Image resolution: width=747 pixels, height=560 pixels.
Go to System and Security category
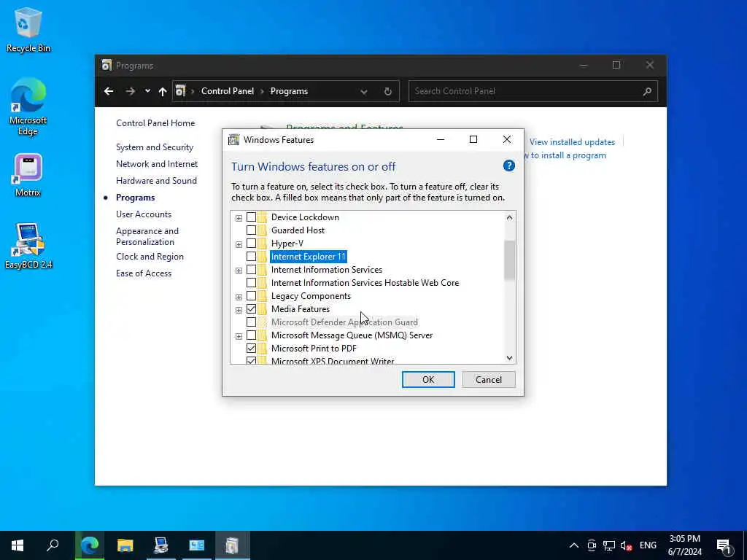click(155, 147)
